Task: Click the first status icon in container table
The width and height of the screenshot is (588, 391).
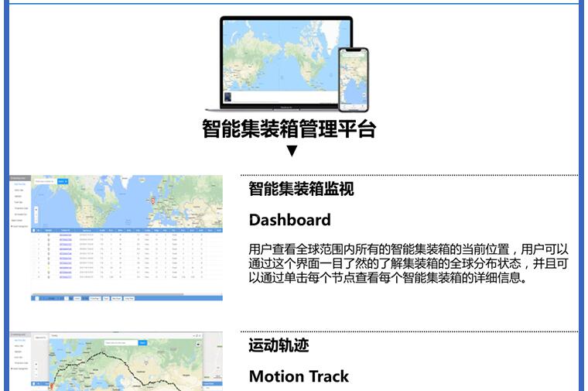Action: pyautogui.click(x=49, y=236)
